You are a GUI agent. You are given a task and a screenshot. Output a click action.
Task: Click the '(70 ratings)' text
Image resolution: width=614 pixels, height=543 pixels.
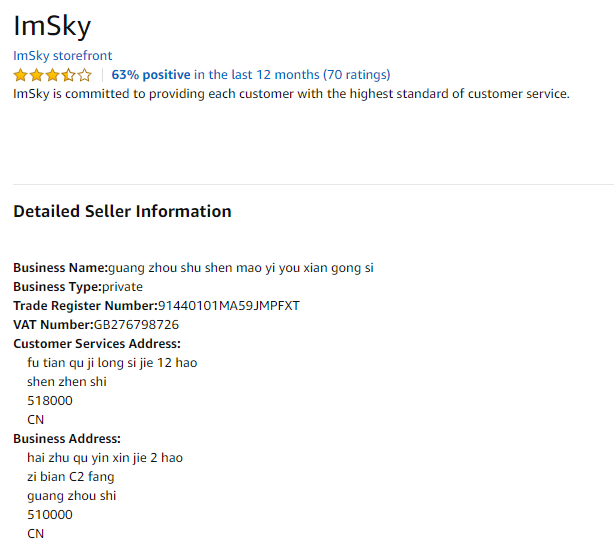point(357,75)
